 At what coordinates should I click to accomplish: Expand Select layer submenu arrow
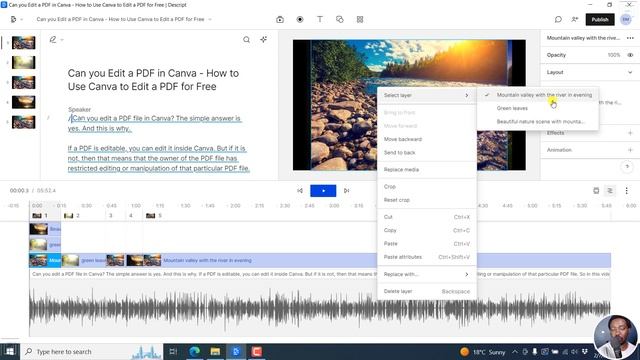tap(467, 96)
